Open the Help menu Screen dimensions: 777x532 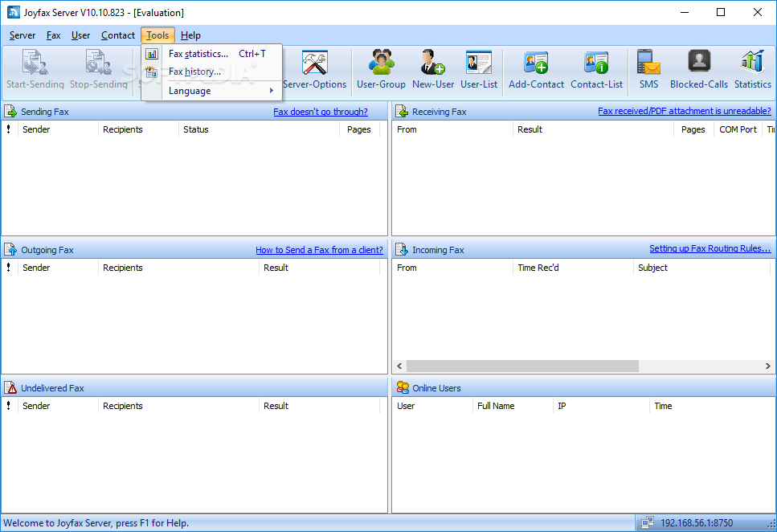tap(190, 35)
